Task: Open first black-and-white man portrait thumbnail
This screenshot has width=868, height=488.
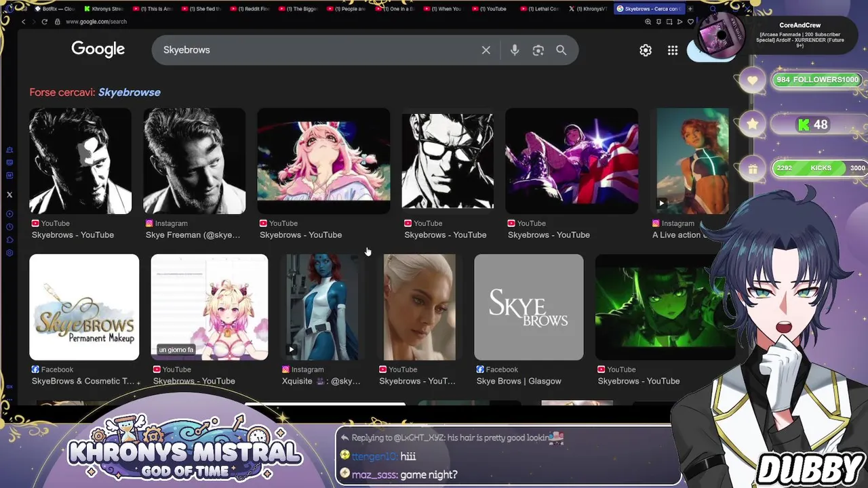Action: coord(80,161)
